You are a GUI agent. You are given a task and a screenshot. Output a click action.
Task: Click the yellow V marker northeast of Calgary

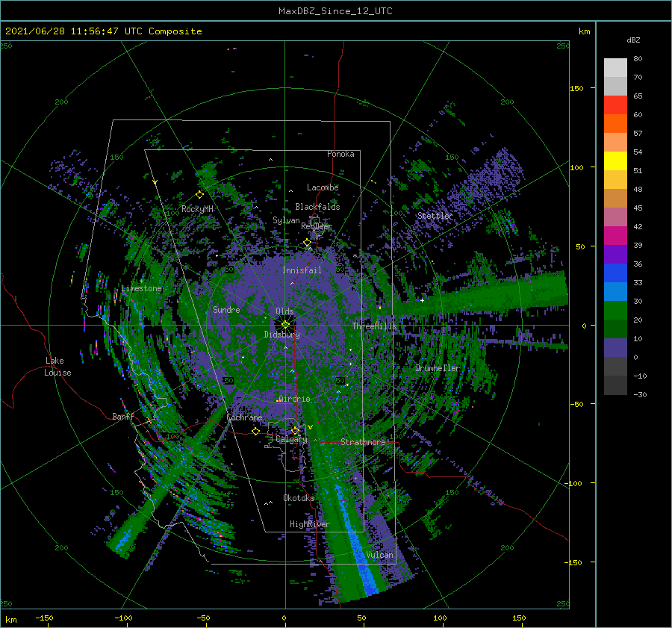click(x=311, y=427)
